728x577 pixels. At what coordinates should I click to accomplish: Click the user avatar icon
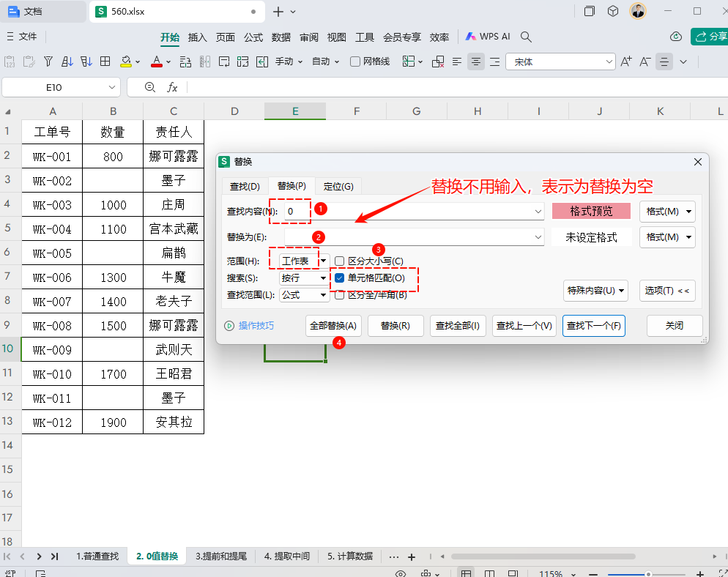tap(638, 11)
